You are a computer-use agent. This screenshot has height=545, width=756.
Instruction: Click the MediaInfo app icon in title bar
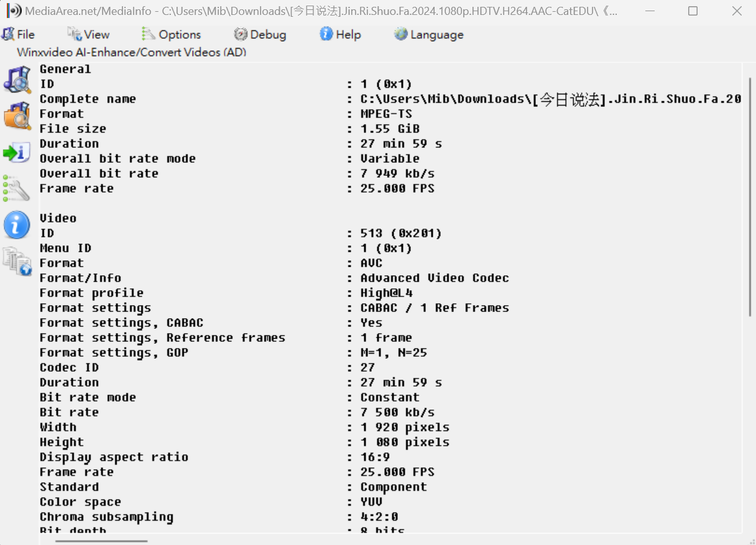click(14, 11)
